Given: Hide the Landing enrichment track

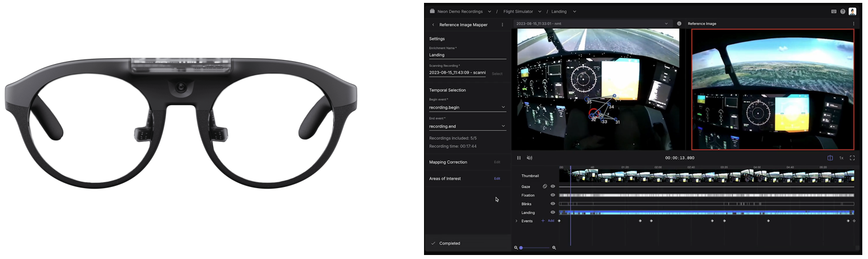Looking at the screenshot, I should pyautogui.click(x=552, y=212).
